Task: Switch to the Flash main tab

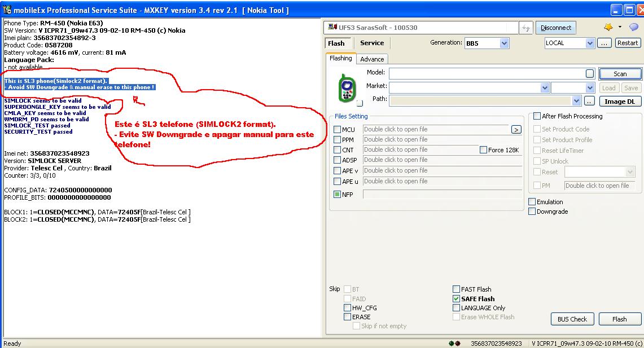Action: coord(336,43)
